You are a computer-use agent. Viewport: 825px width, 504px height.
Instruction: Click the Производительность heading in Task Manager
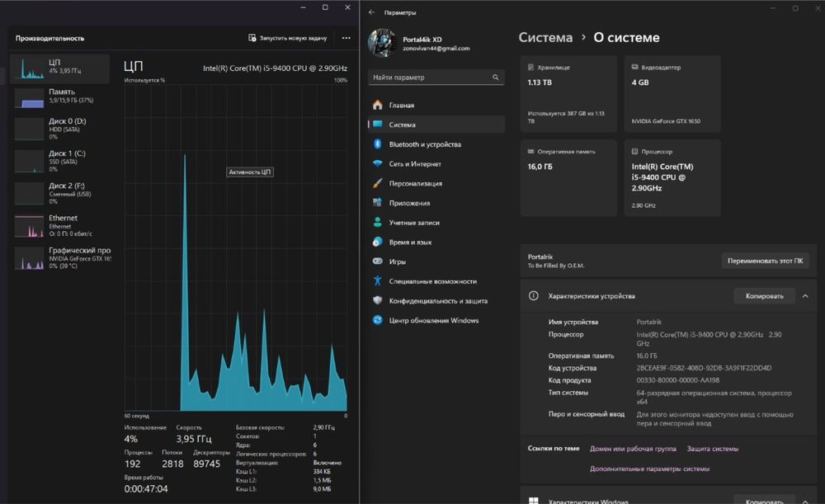click(x=49, y=38)
